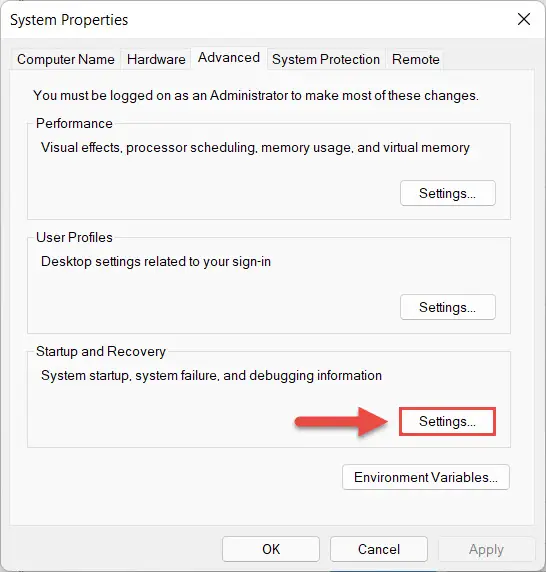Confirm with the OK button
The image size is (546, 572).
click(x=271, y=549)
